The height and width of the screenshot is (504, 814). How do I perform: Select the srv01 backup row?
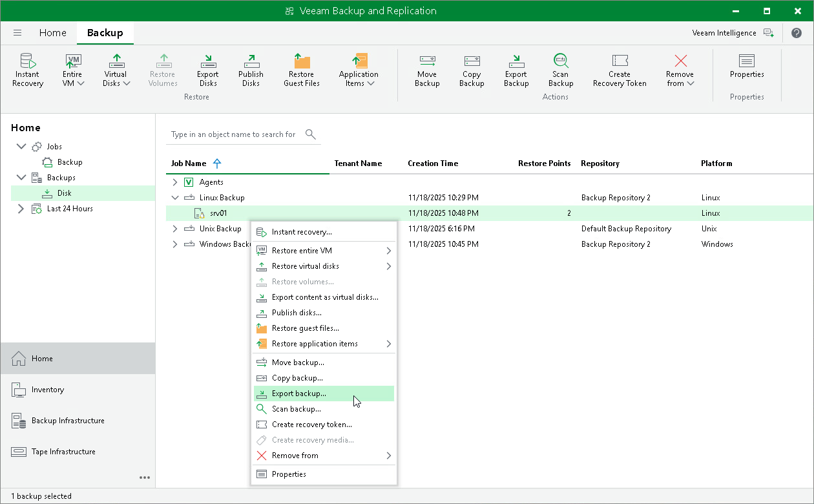click(x=489, y=213)
